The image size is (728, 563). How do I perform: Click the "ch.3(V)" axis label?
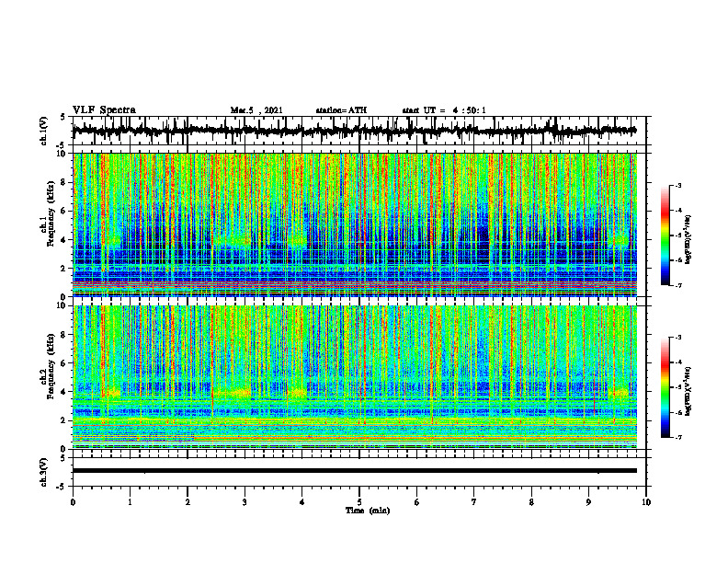44,472
